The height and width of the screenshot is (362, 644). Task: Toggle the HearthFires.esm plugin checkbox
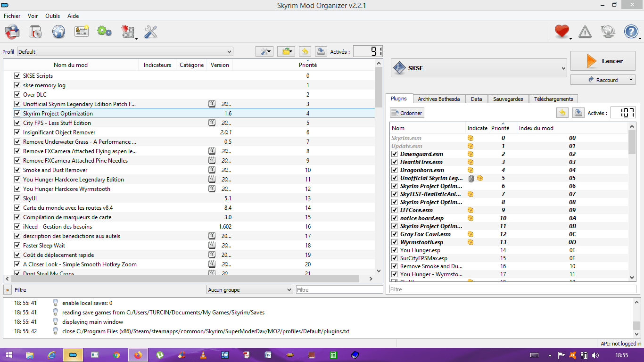click(395, 162)
